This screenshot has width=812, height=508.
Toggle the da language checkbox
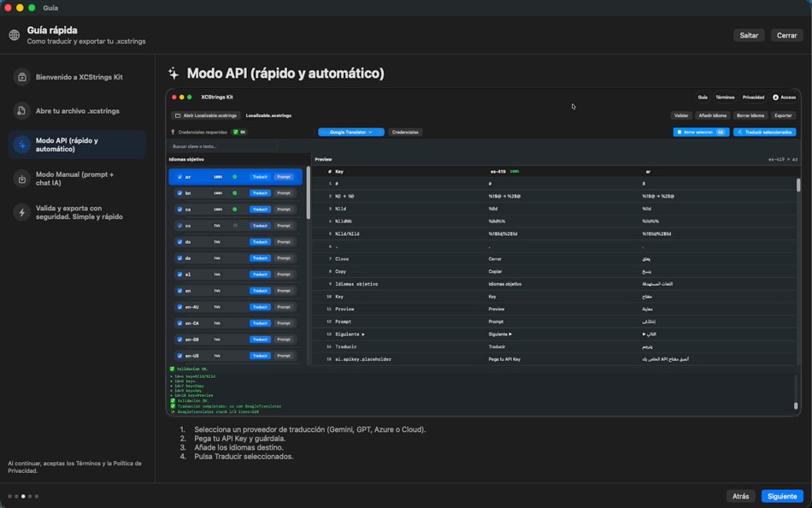(x=179, y=242)
